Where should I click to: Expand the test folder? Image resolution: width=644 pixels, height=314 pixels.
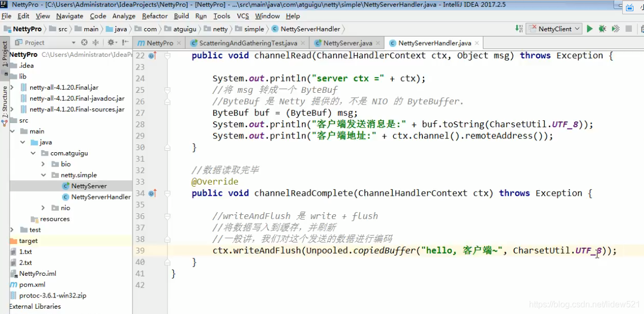pos(12,230)
